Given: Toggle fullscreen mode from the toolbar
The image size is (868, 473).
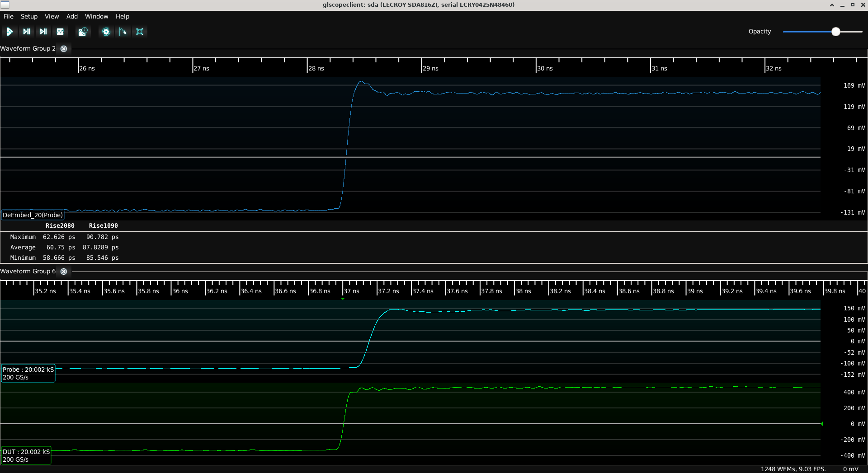Looking at the screenshot, I should (x=140, y=32).
